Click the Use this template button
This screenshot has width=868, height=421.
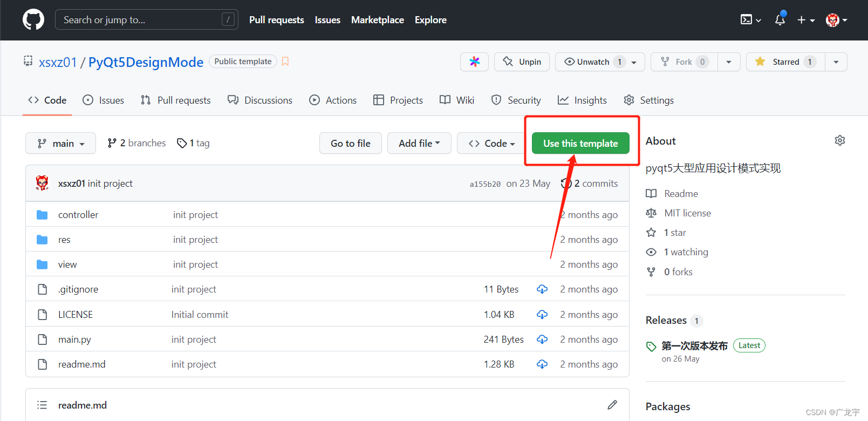tap(580, 143)
